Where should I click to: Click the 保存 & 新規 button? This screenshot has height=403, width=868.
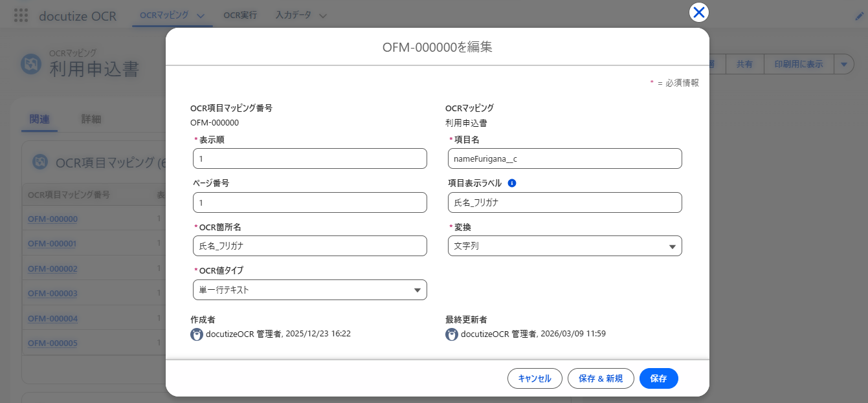[x=601, y=378]
